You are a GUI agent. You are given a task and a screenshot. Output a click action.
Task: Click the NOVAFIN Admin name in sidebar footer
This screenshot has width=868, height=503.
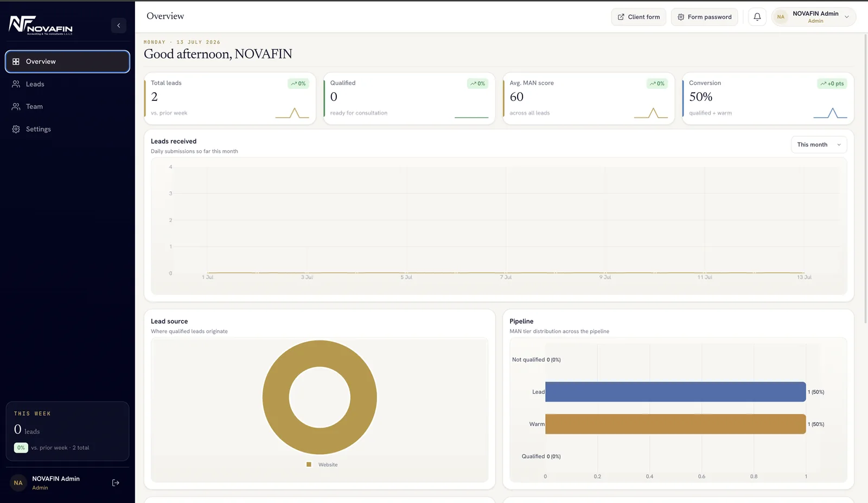(x=56, y=479)
